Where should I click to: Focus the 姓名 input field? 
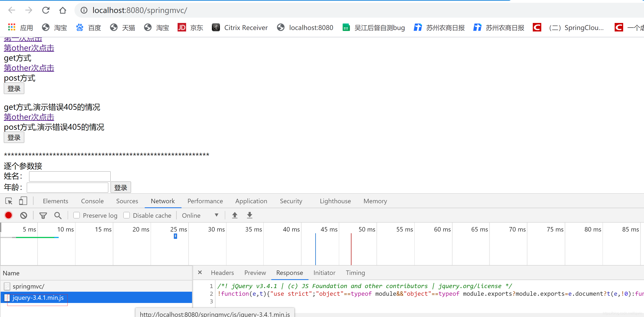point(70,176)
